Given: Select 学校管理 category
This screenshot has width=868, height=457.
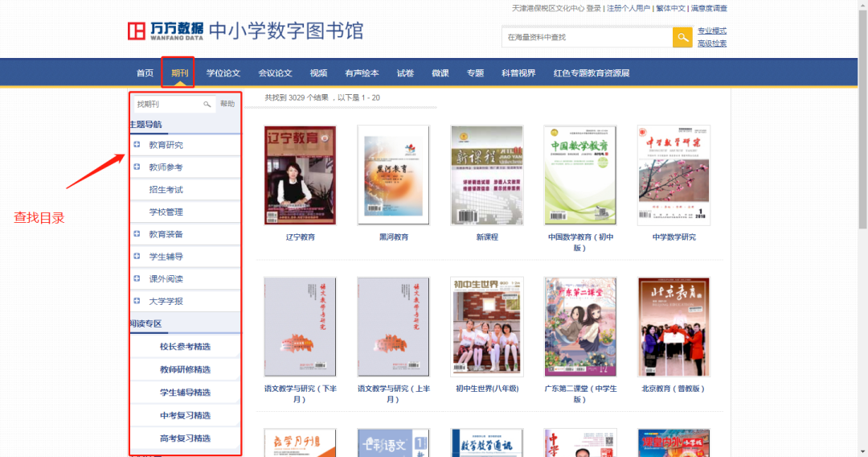Looking at the screenshot, I should [x=166, y=212].
